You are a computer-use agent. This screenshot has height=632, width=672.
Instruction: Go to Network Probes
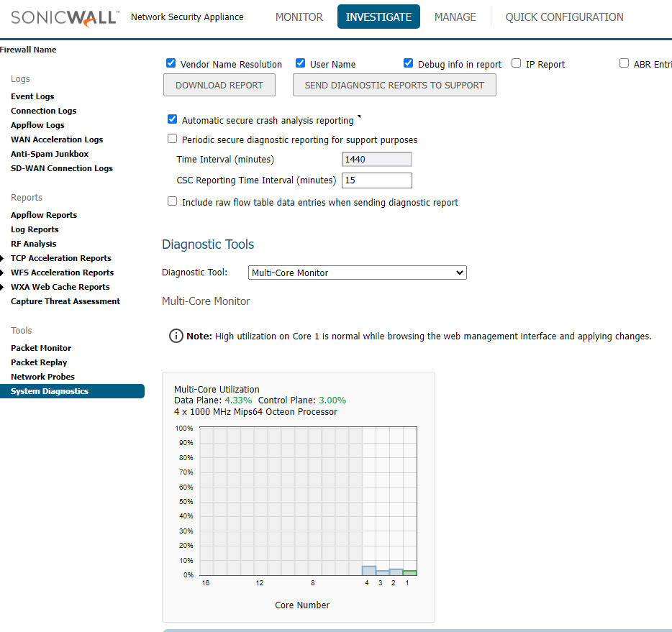tap(43, 377)
